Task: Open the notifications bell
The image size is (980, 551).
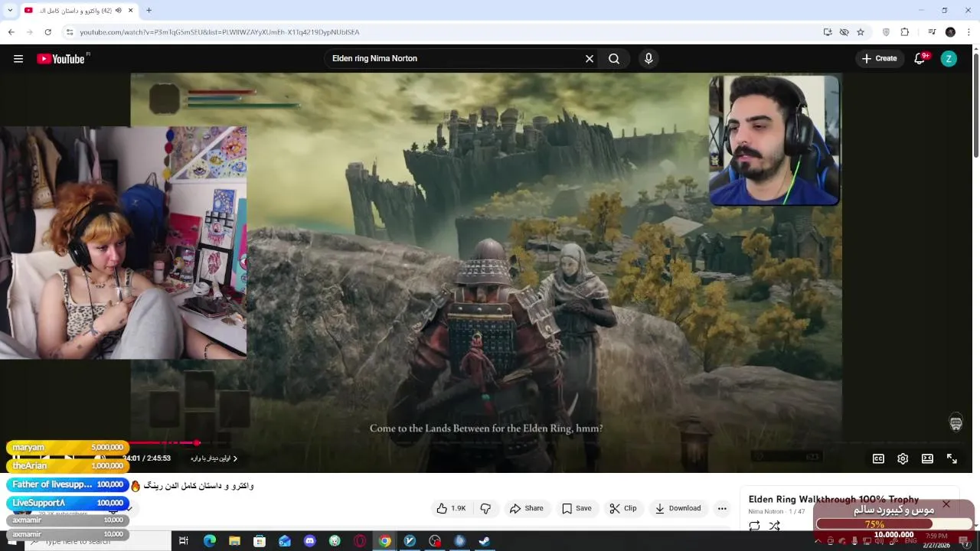Action: pos(920,59)
